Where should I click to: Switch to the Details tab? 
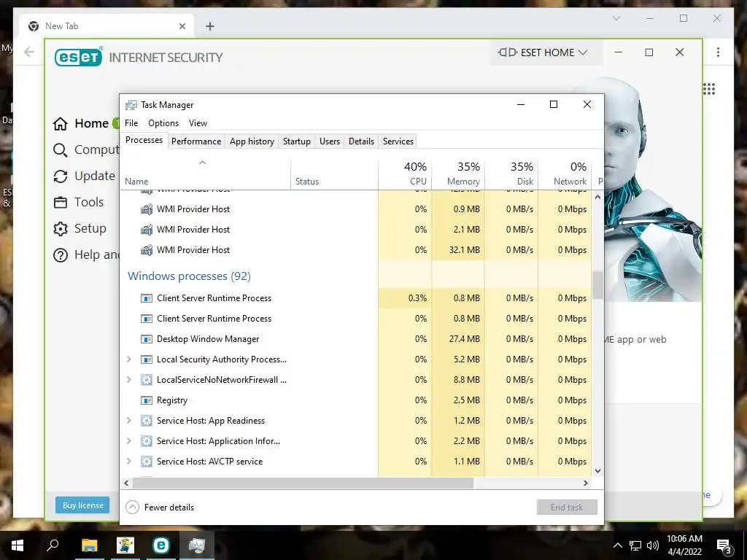[x=361, y=141]
